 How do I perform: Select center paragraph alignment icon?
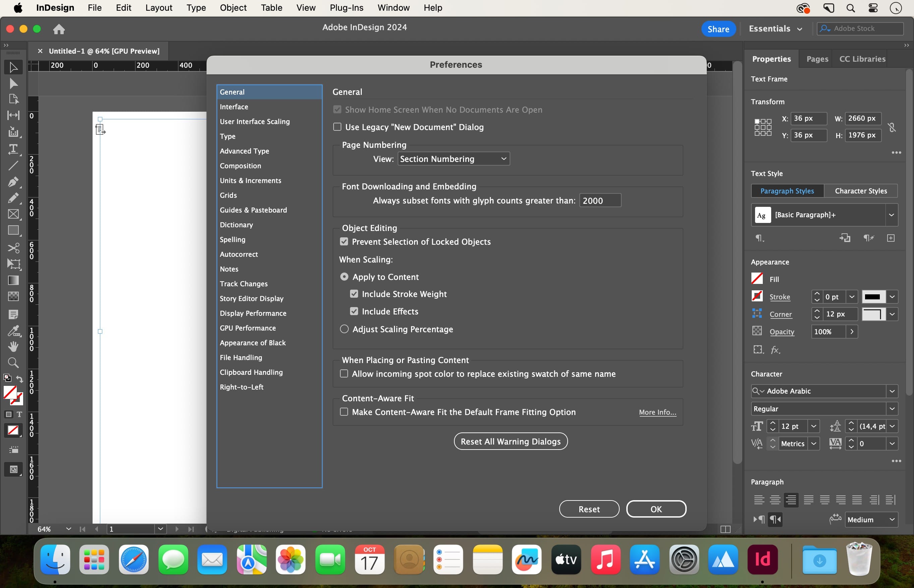775,500
